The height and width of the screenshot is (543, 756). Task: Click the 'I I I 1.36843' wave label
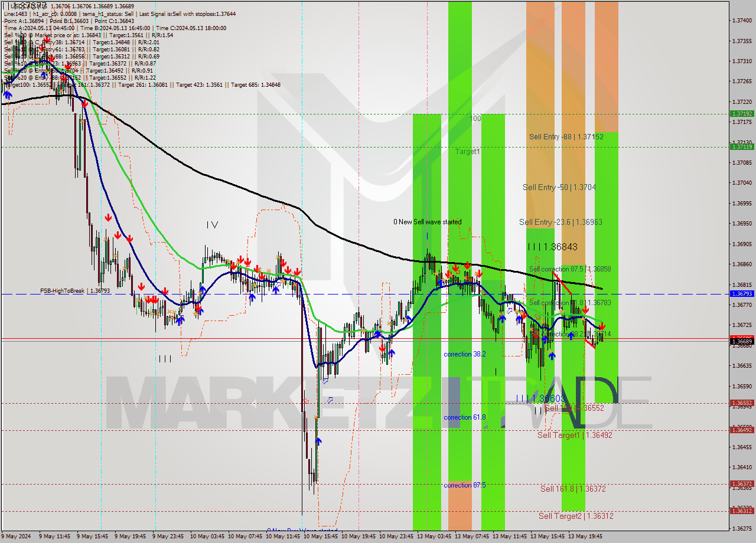(x=552, y=247)
